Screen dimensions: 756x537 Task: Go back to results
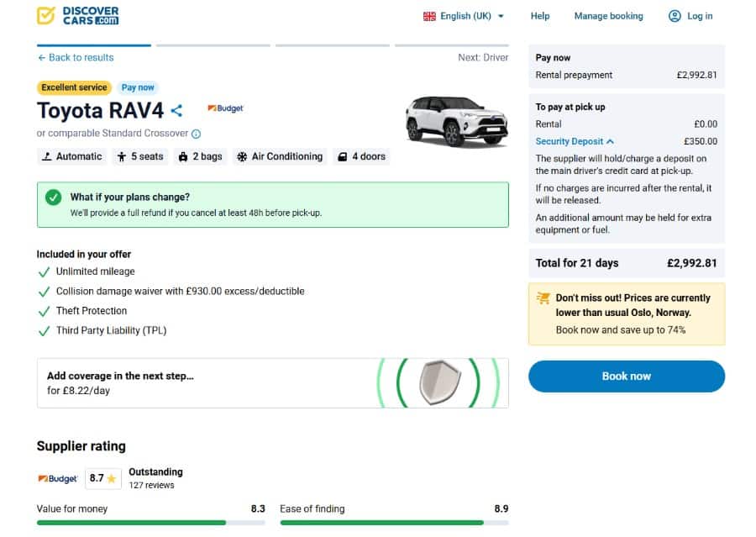click(76, 57)
